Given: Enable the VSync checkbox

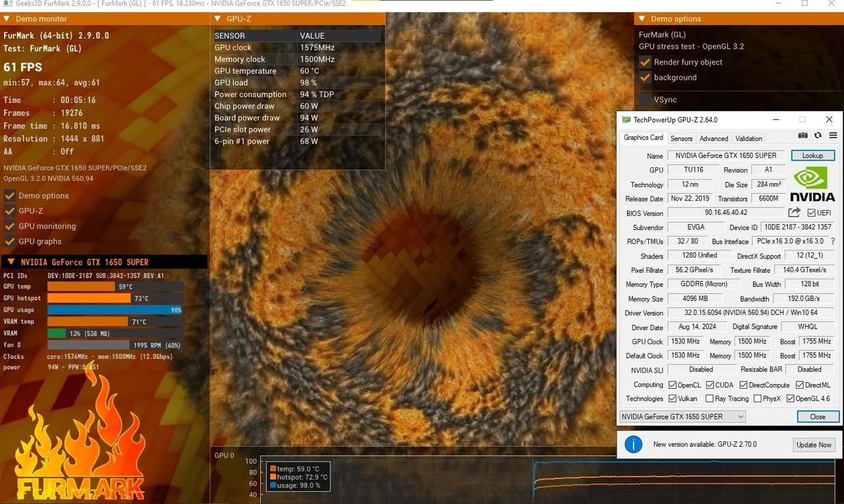Looking at the screenshot, I should pyautogui.click(x=645, y=99).
